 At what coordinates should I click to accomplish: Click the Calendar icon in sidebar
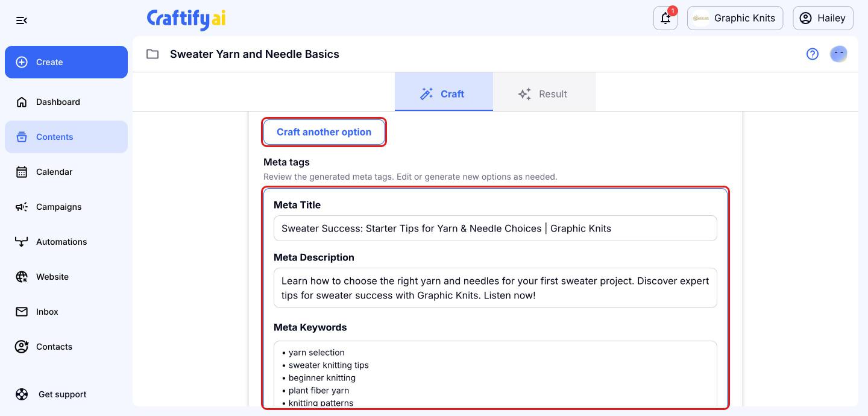tap(22, 172)
